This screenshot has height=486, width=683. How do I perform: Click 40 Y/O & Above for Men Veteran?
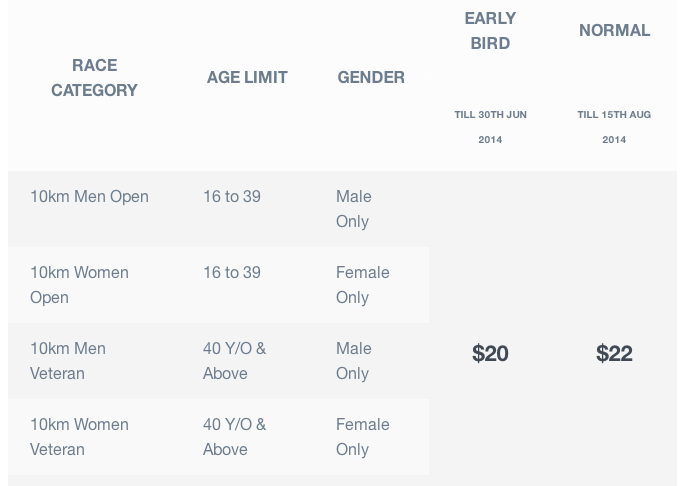pos(234,361)
